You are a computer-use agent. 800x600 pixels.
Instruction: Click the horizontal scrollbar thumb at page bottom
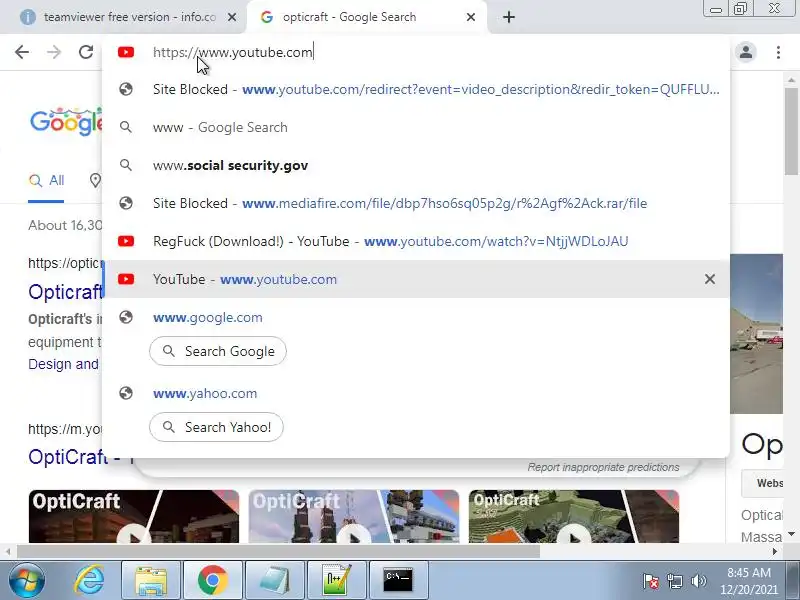(278, 551)
